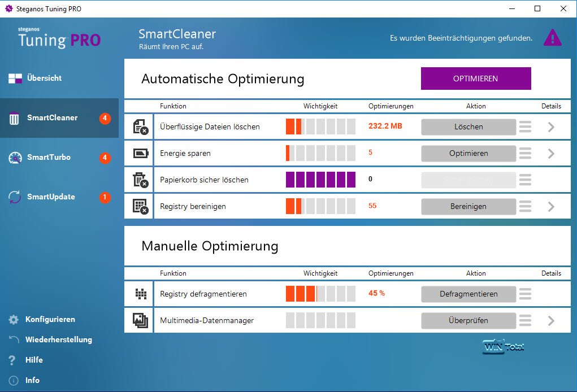Viewport: 577px width, 392px height.
Task: Open options menu lines for Papierkorb sicher löschen
Action: (x=525, y=180)
